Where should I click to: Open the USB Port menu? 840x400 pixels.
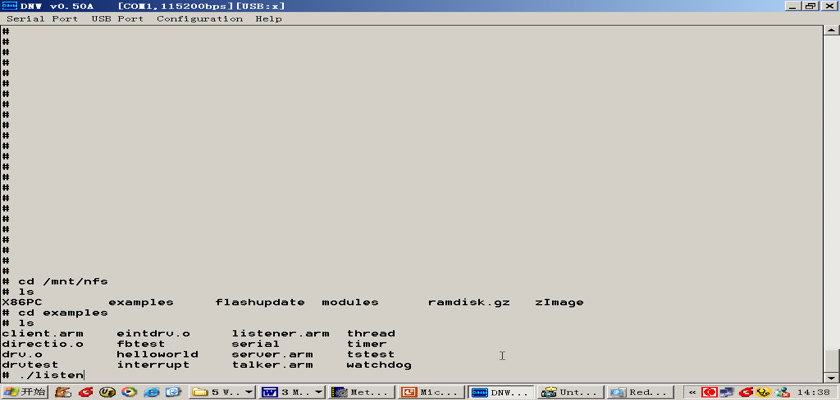[117, 19]
